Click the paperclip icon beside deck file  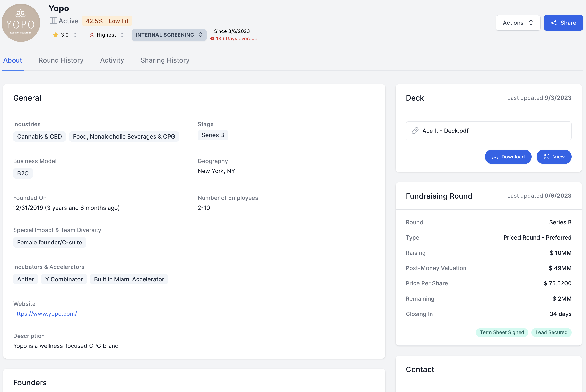[415, 131]
